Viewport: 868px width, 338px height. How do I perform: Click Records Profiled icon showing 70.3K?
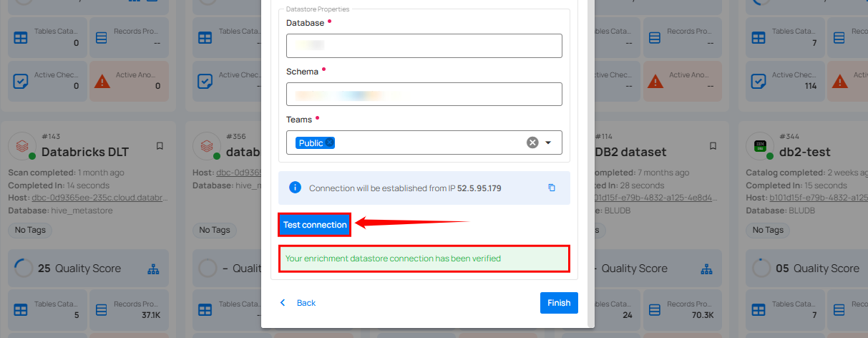point(655,309)
